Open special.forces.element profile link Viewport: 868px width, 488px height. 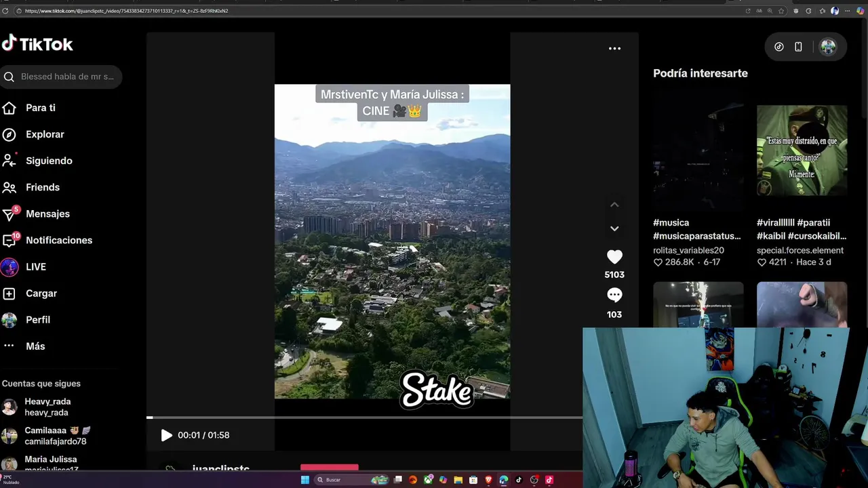pos(800,250)
